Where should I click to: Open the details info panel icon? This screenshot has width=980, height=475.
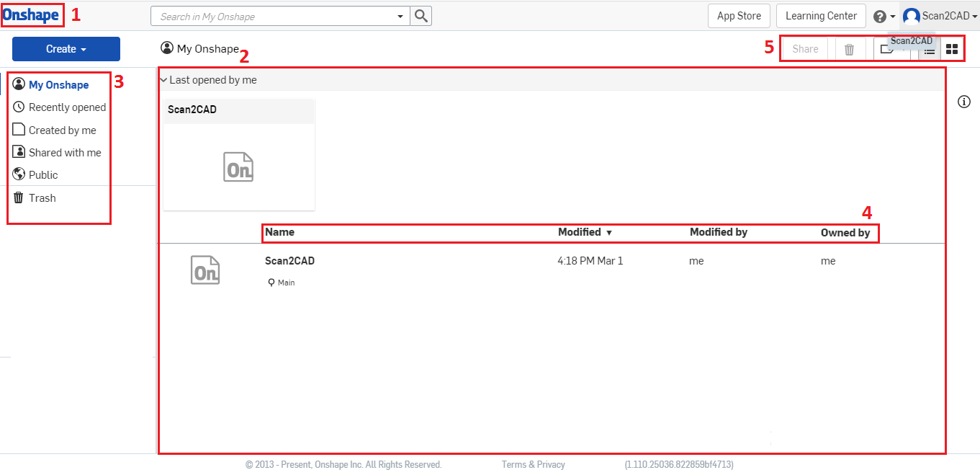pos(964,102)
